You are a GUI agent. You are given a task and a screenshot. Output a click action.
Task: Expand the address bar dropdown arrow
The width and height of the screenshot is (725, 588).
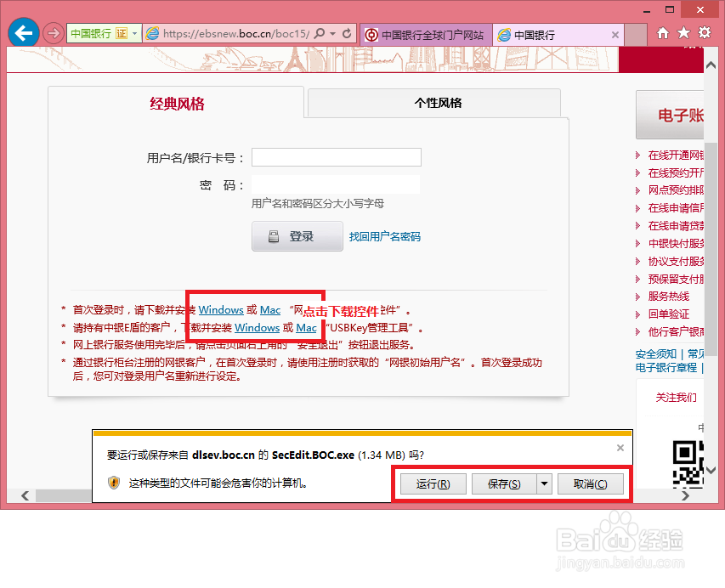point(332,33)
